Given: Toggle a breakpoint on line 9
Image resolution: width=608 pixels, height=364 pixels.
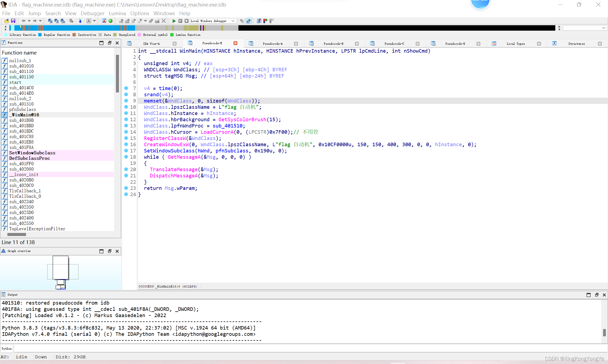Looking at the screenshot, I should (x=127, y=101).
